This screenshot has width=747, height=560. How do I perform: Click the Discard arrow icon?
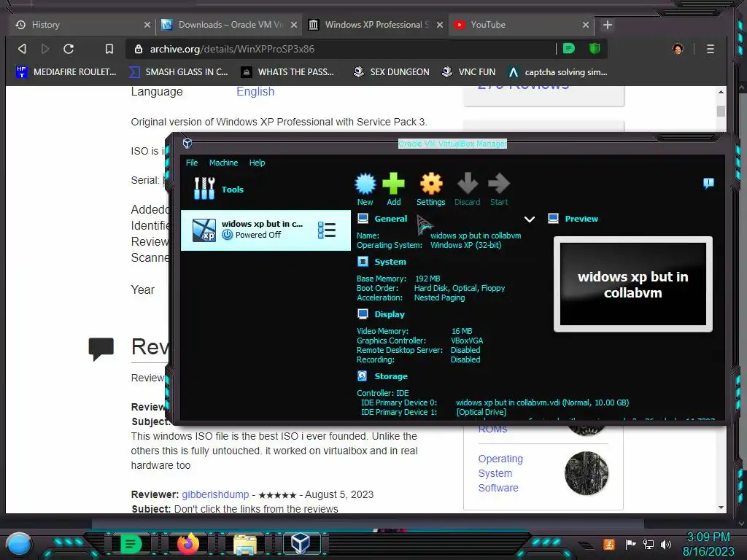(468, 183)
